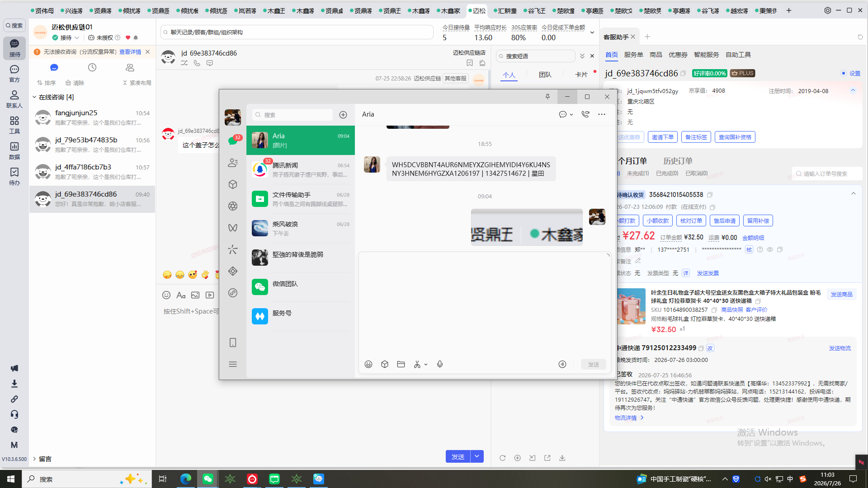Insert an image in the JD reply toolbar

click(195, 295)
